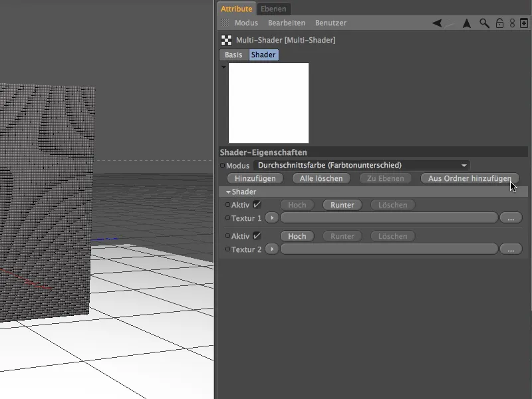This screenshot has width=532, height=399.
Task: Click the Multi-Shader checkerboard icon
Action: pyautogui.click(x=226, y=40)
